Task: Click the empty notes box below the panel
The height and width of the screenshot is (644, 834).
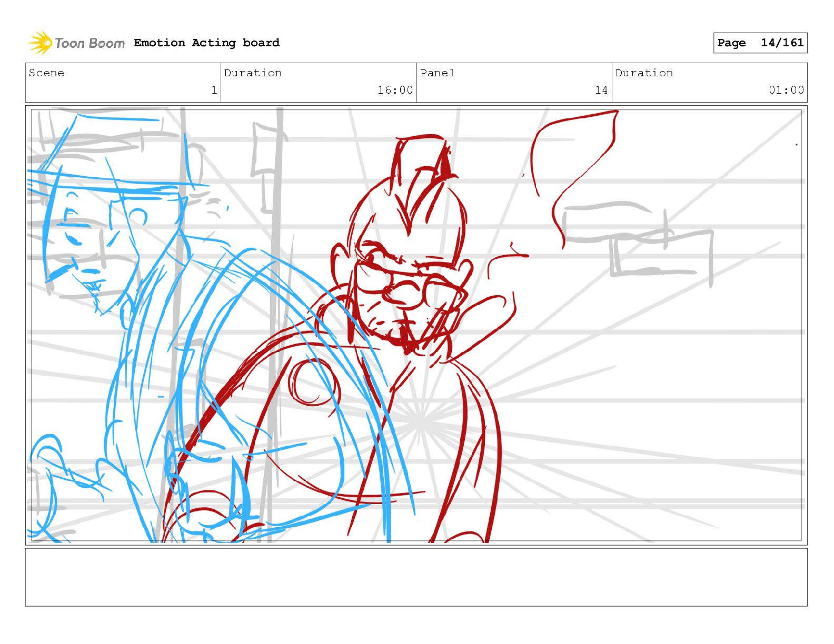Action: click(x=416, y=577)
